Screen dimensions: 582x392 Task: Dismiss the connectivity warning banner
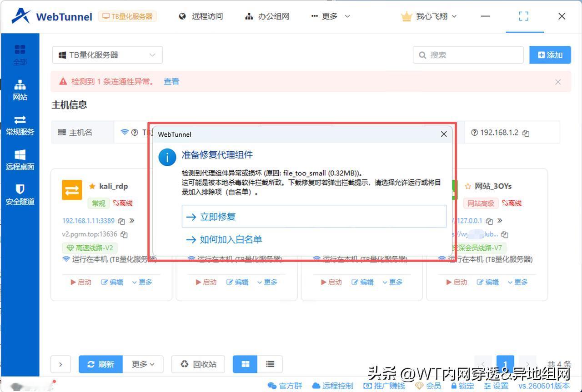coord(558,82)
